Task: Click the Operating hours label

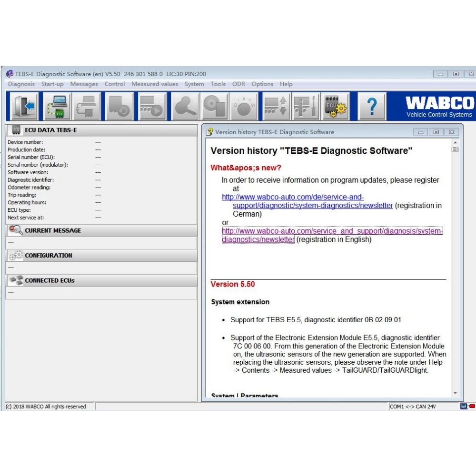Action: click(27, 202)
